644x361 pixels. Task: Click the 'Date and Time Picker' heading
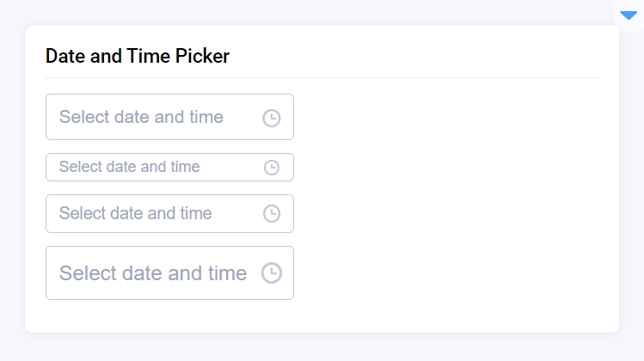tap(138, 57)
